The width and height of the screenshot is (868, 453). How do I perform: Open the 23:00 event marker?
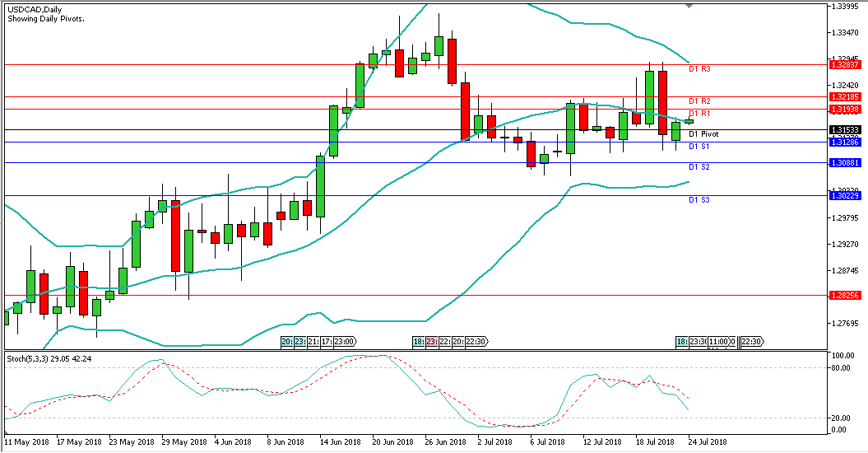click(344, 341)
